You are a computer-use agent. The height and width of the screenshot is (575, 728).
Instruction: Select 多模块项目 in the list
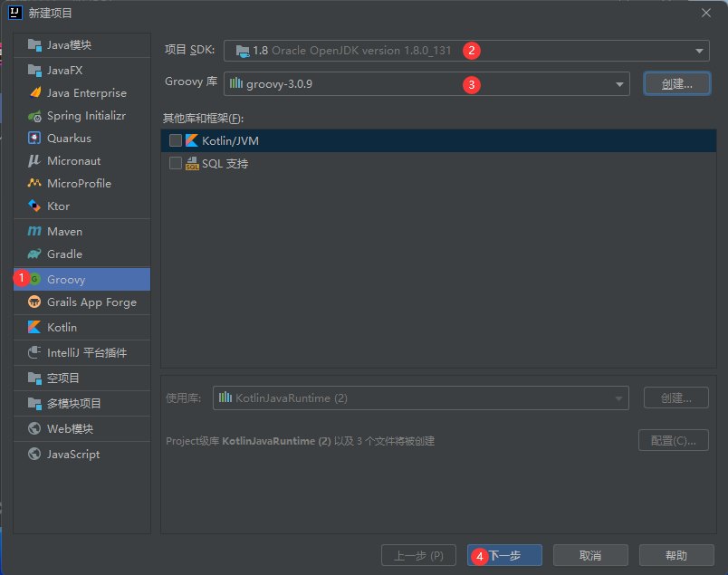81,403
